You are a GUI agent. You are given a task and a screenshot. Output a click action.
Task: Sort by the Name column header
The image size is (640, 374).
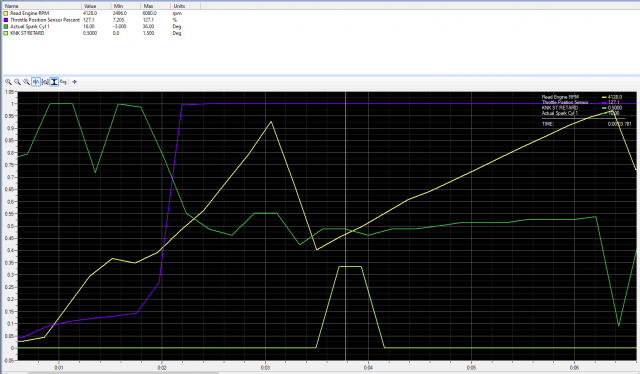(x=42, y=6)
